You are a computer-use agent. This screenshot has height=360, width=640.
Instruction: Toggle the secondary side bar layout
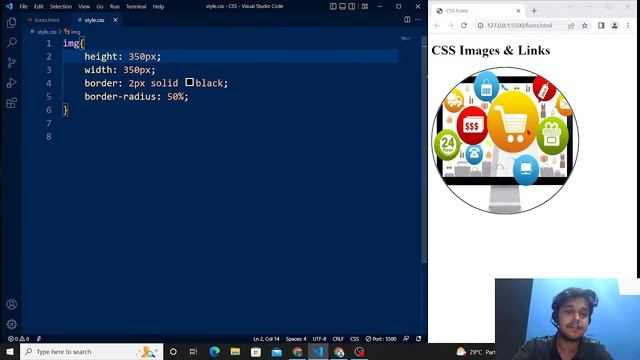352,7
